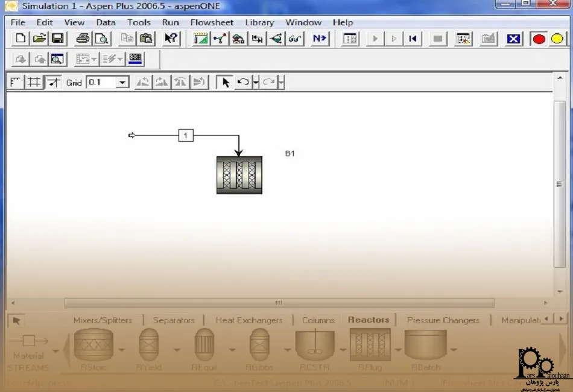Image resolution: width=573 pixels, height=392 pixels.
Task: Click the context Help question-arrow icon
Action: 171,39
